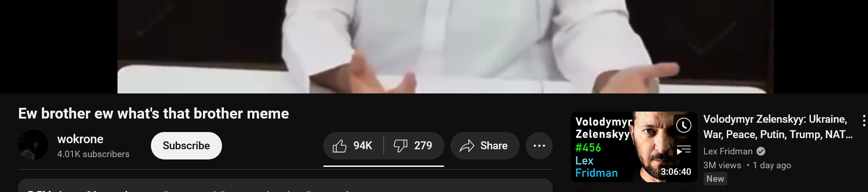Select the video title Ew brother ew
Viewport: 868px width, 192px height.
click(154, 113)
